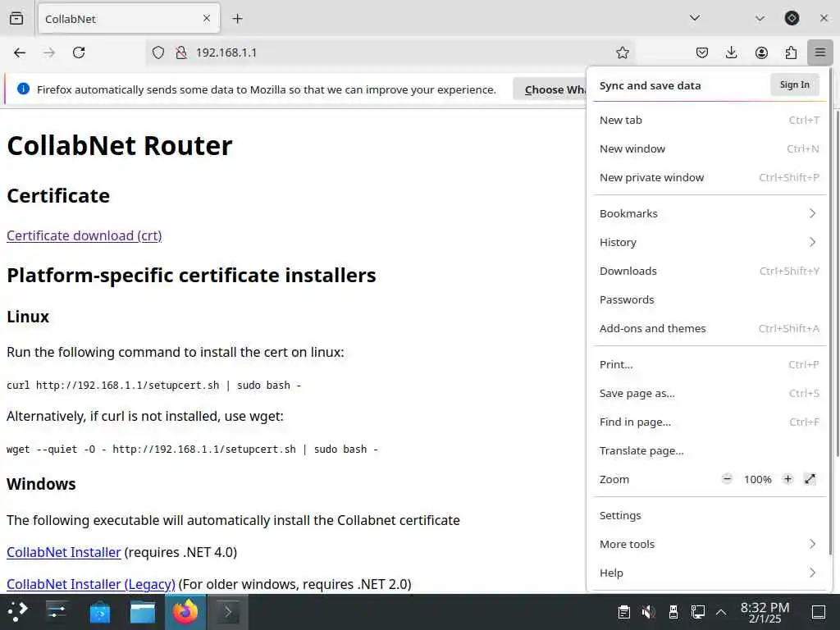Click the forward navigation arrow
The image size is (840, 630).
[x=49, y=52]
